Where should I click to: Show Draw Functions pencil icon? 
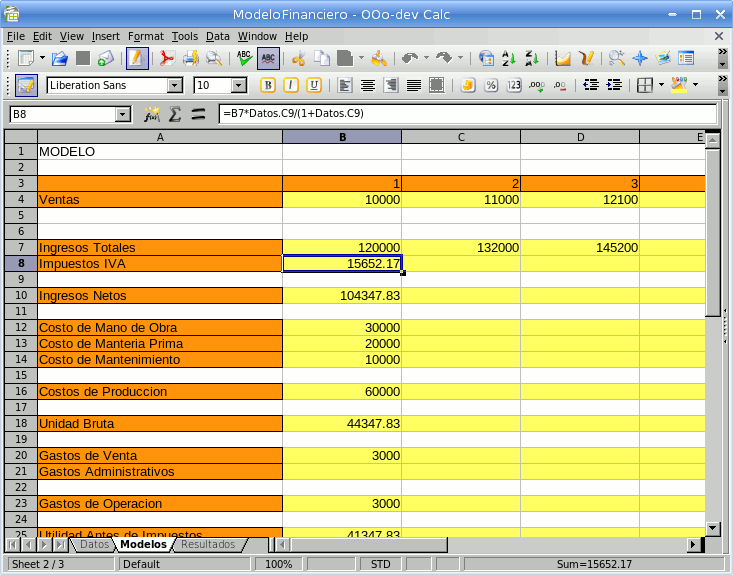[x=586, y=58]
